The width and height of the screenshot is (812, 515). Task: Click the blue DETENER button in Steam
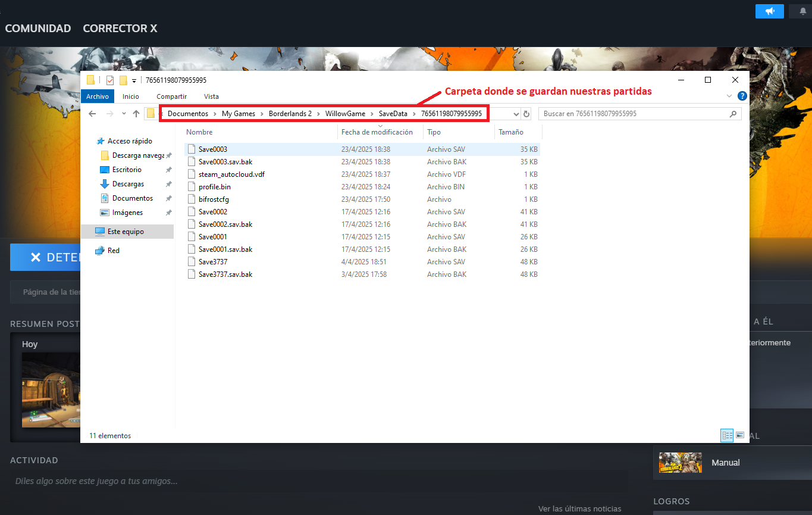tap(45, 257)
